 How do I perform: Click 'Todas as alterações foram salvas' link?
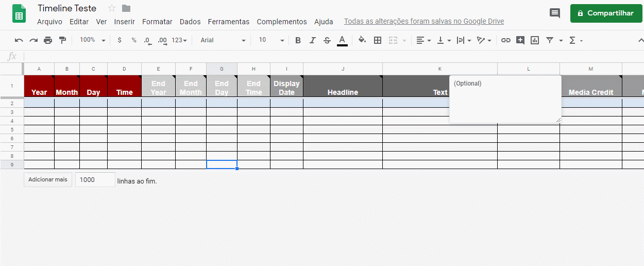click(x=424, y=22)
